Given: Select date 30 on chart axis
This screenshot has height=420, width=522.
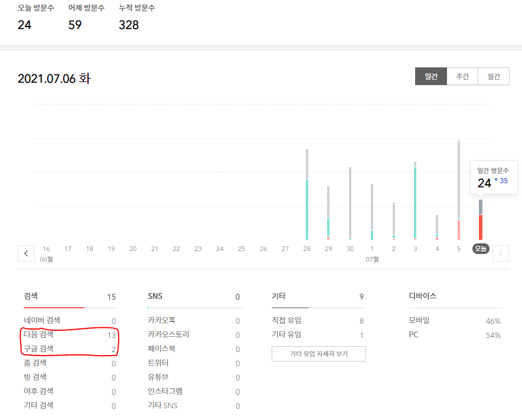Looking at the screenshot, I should coord(350,249).
